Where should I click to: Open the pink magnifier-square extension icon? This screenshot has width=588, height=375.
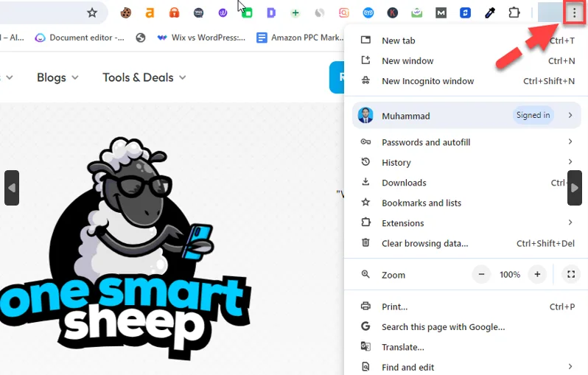(344, 13)
